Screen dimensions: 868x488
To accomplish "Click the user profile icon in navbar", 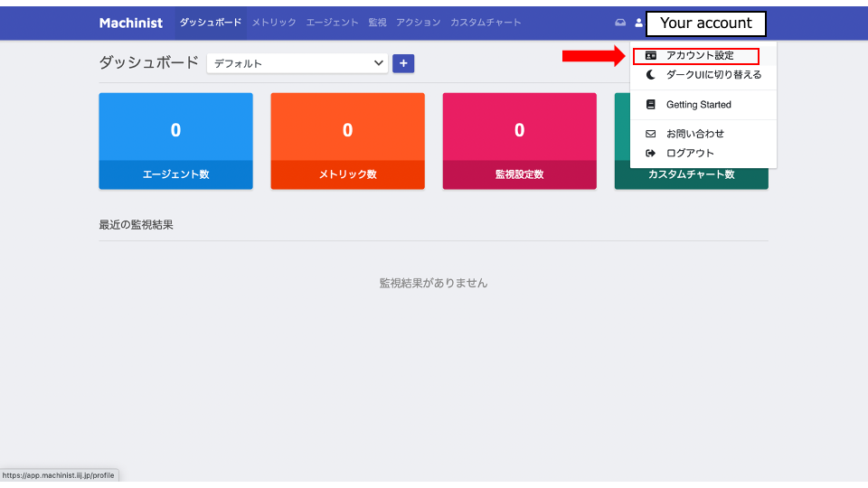I will (638, 23).
